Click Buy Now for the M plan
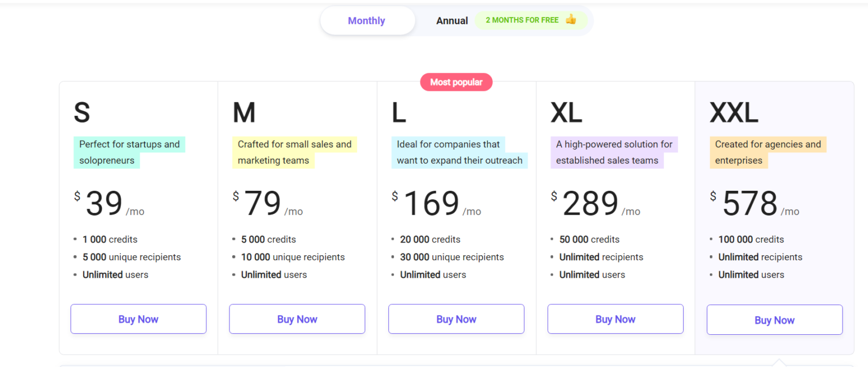 click(297, 319)
